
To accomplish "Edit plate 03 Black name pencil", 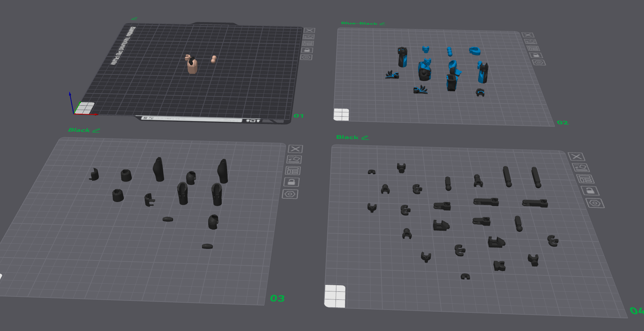I will (x=96, y=130).
